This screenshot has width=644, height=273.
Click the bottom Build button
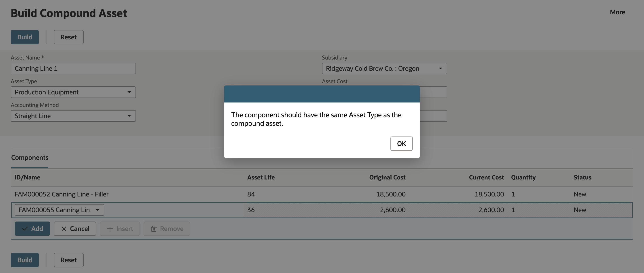25,260
